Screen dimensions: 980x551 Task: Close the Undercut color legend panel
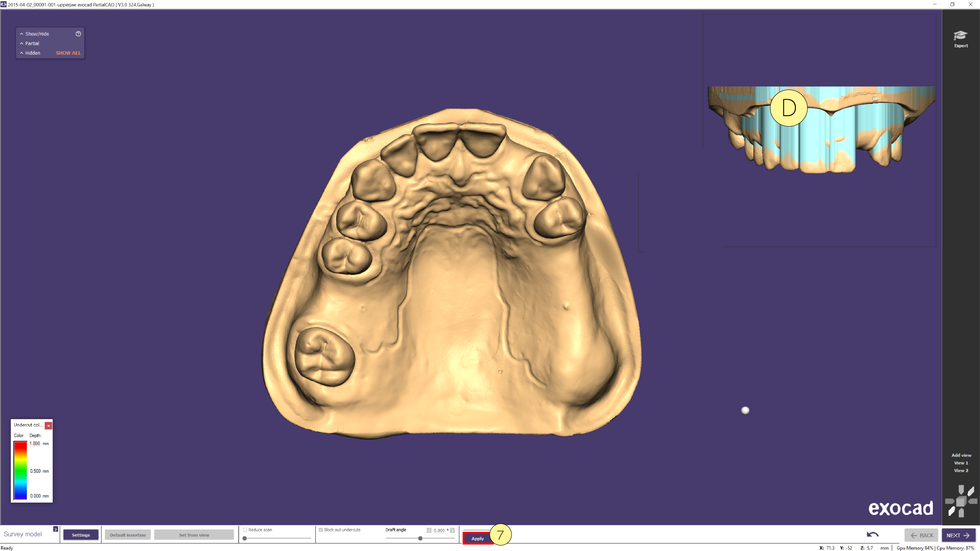pos(48,425)
